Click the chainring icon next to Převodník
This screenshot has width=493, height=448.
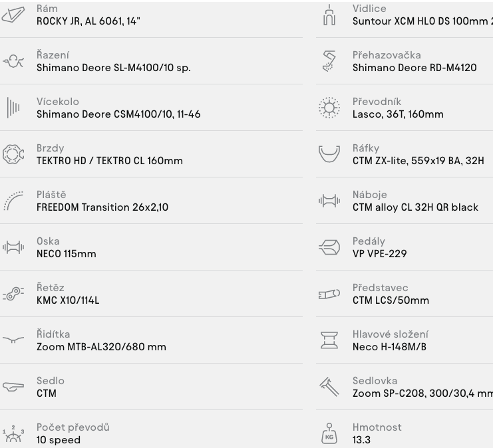point(328,108)
